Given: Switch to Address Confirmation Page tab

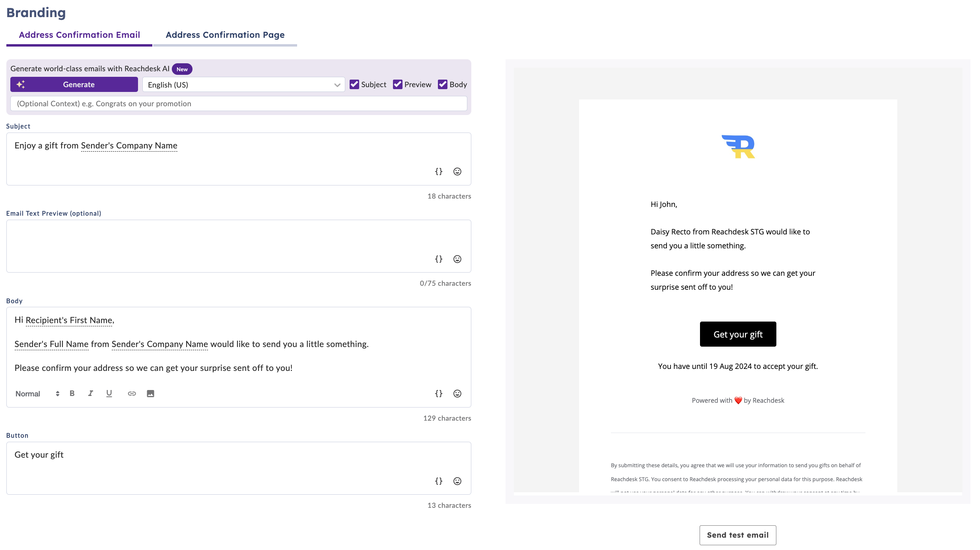Looking at the screenshot, I should pos(225,35).
